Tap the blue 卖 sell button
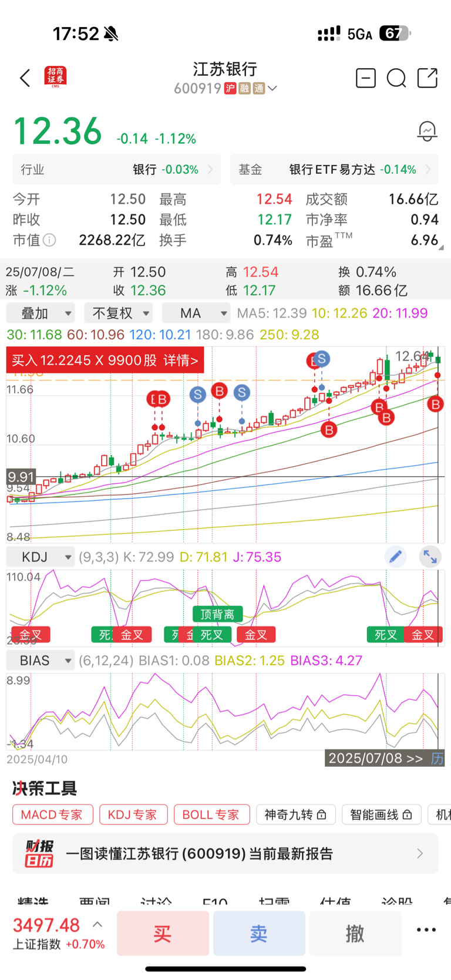 coord(259,933)
